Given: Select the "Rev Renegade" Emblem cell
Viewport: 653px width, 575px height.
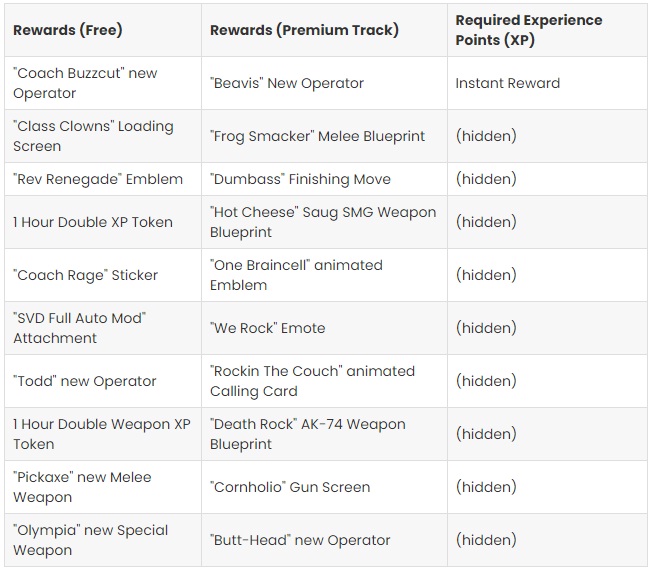Looking at the screenshot, I should pyautogui.click(x=103, y=179).
